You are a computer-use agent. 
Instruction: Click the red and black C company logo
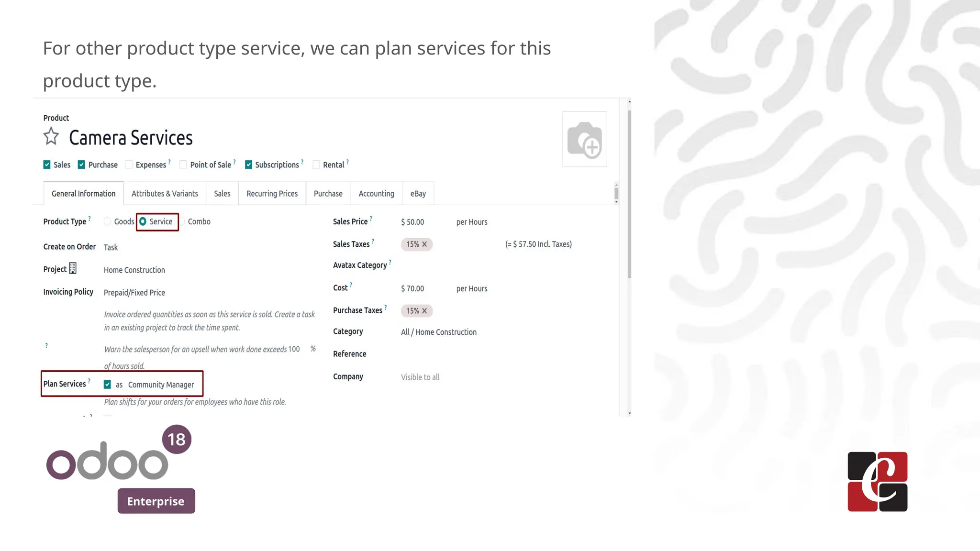click(878, 482)
